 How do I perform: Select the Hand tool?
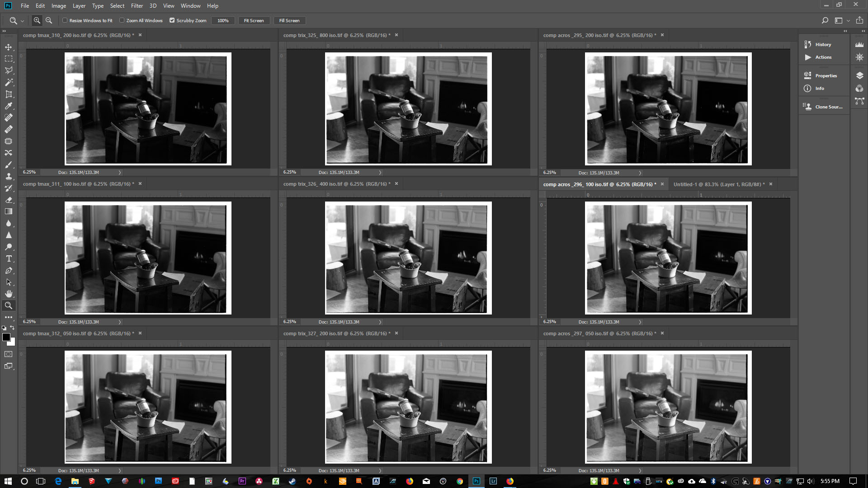tap(9, 294)
